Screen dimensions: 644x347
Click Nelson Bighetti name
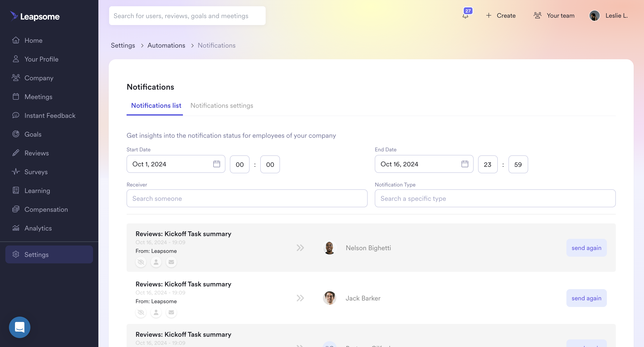coord(368,248)
